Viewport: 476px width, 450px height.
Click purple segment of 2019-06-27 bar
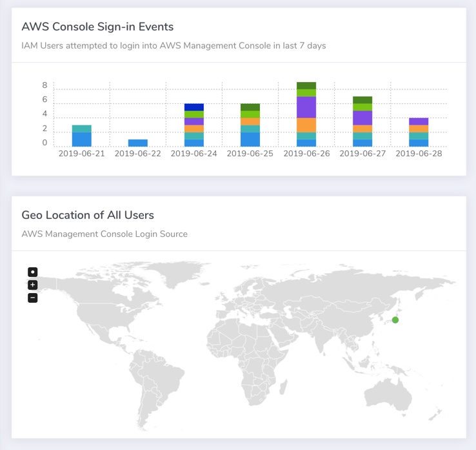[x=362, y=118]
